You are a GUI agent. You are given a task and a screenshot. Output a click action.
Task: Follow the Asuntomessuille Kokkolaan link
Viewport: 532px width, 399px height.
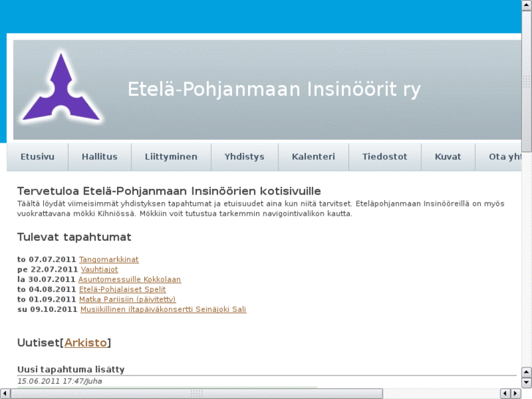130,280
